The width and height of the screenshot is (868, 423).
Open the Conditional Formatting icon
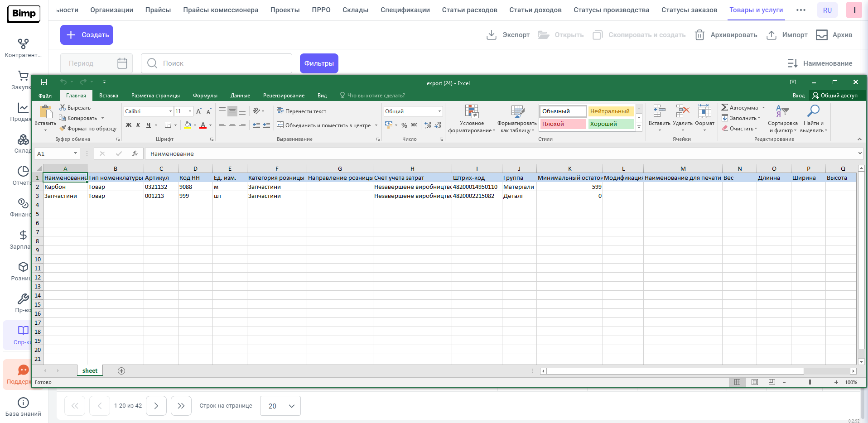pyautogui.click(x=472, y=111)
